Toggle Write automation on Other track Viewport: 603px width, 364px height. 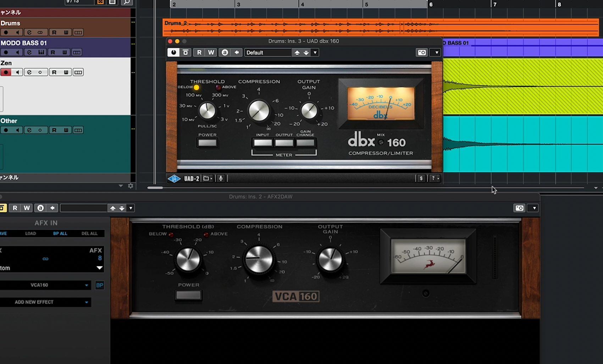click(66, 130)
